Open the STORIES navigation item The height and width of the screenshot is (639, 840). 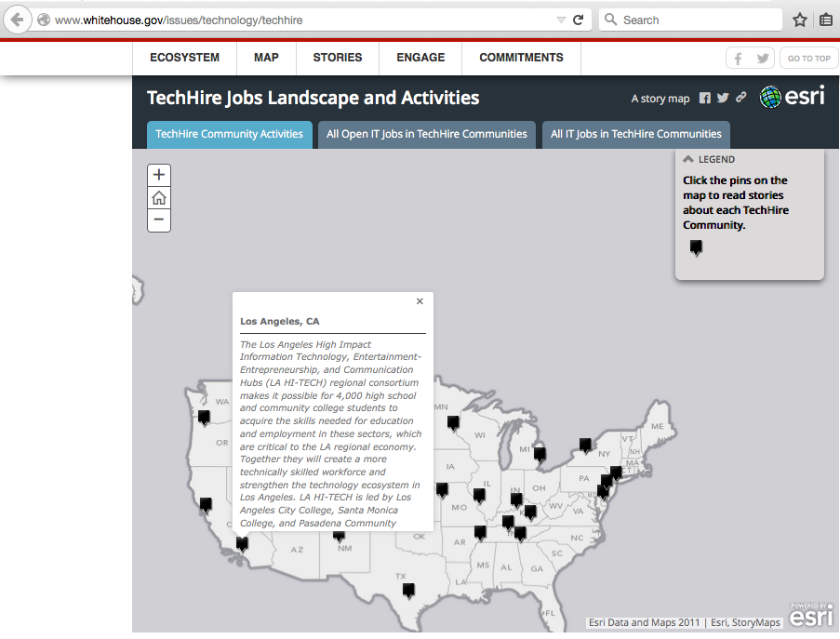(338, 58)
